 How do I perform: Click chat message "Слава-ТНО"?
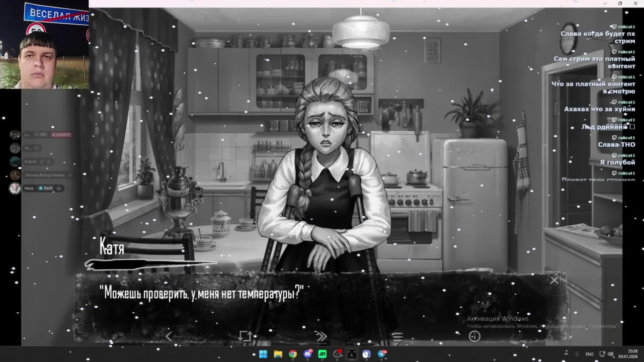point(616,145)
